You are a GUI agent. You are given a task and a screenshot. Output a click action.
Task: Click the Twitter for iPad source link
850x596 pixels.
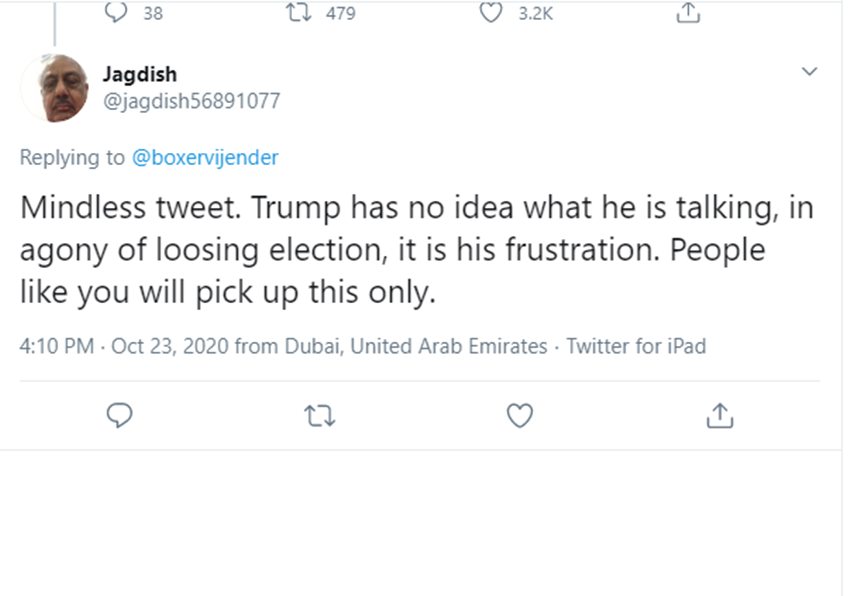tap(636, 346)
